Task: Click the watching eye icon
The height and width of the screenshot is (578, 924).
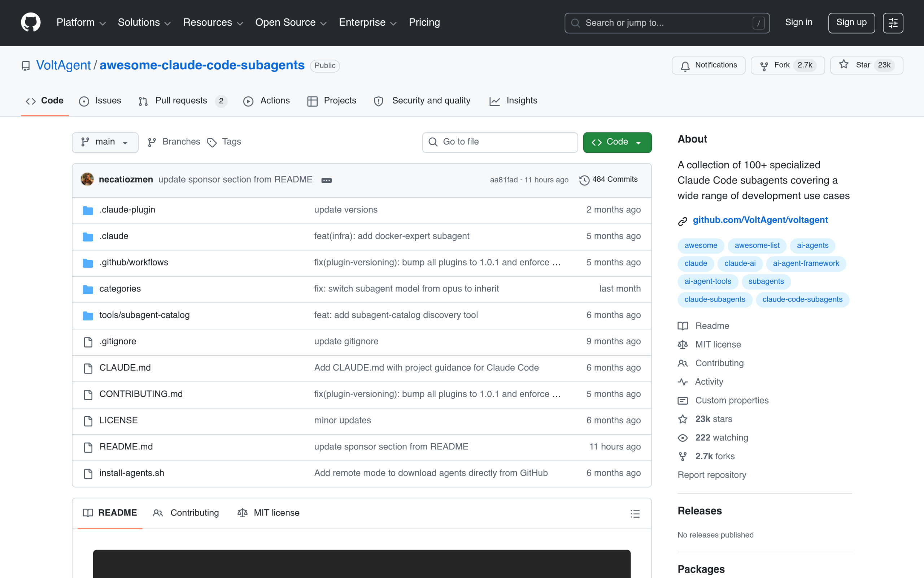Action: click(x=683, y=438)
